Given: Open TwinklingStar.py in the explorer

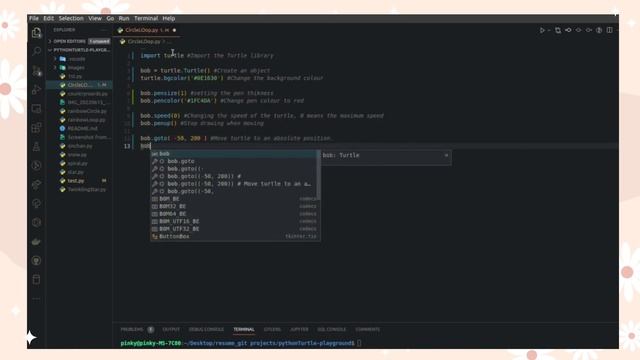Looking at the screenshot, I should click(79, 189).
